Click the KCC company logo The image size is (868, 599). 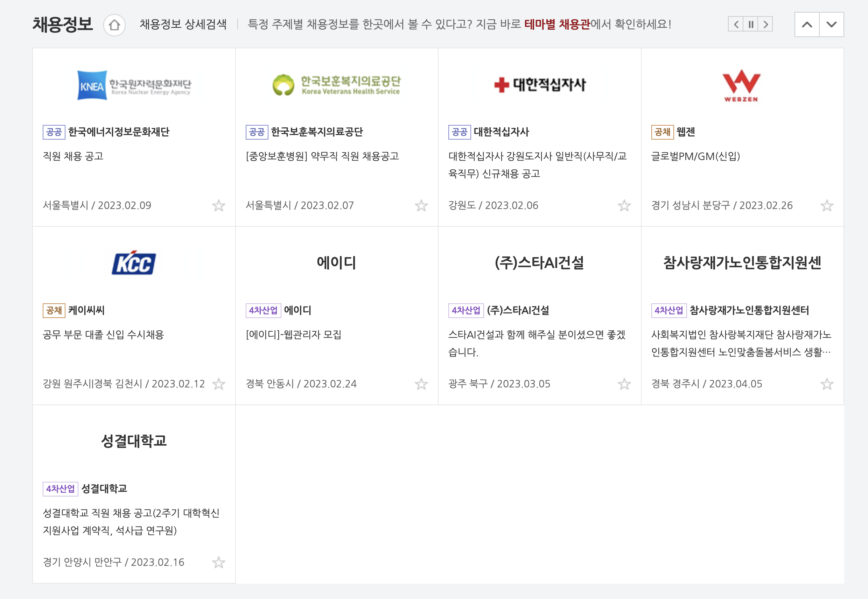[134, 263]
